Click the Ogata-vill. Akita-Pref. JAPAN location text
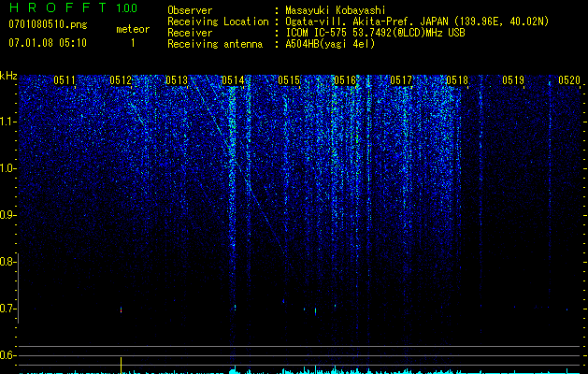The height and width of the screenshot is (374, 588). click(x=417, y=22)
